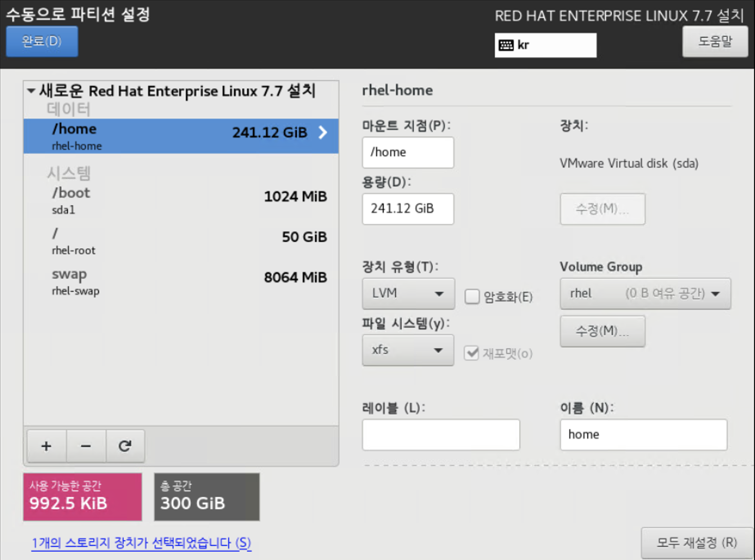Click the 시스템 section label
This screenshot has width=755, height=560.
tap(68, 173)
